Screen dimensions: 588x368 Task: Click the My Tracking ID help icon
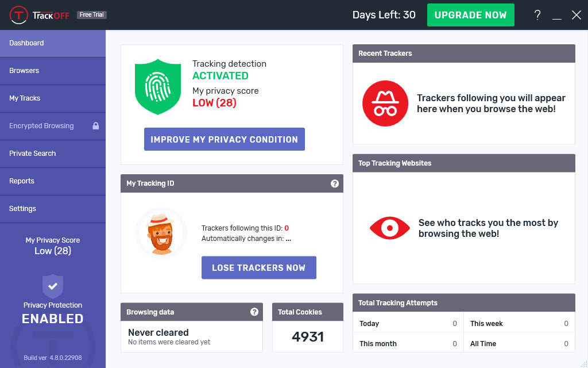click(335, 183)
